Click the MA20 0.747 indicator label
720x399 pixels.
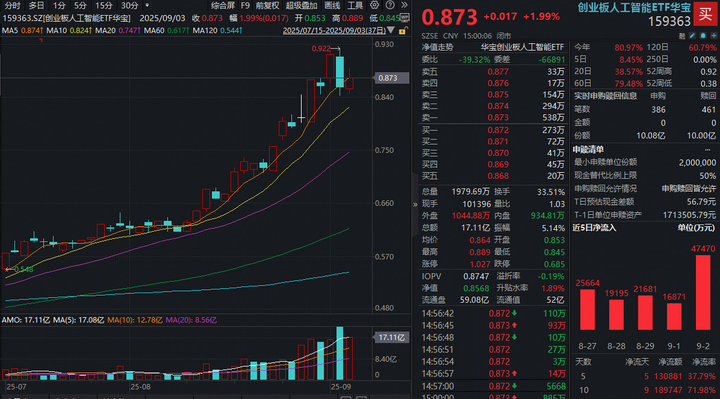point(118,30)
